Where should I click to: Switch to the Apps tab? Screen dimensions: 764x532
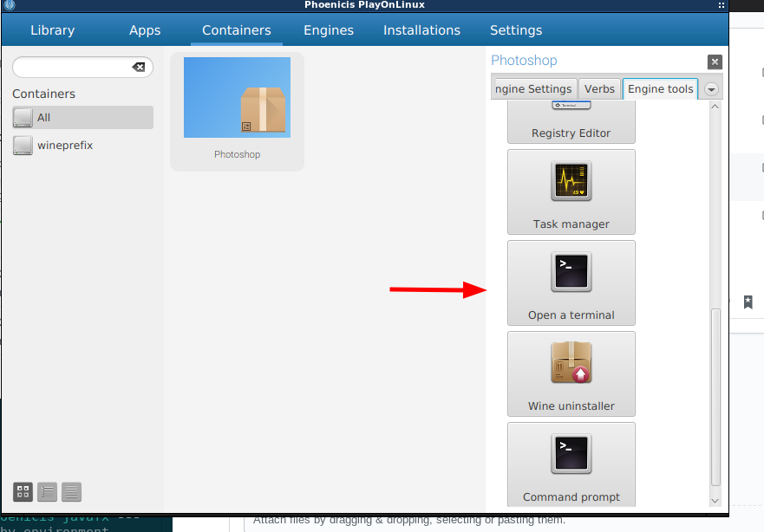point(145,30)
